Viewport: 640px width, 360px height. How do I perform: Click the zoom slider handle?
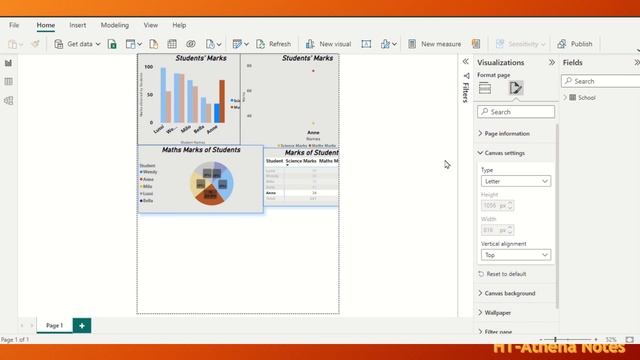[555, 339]
